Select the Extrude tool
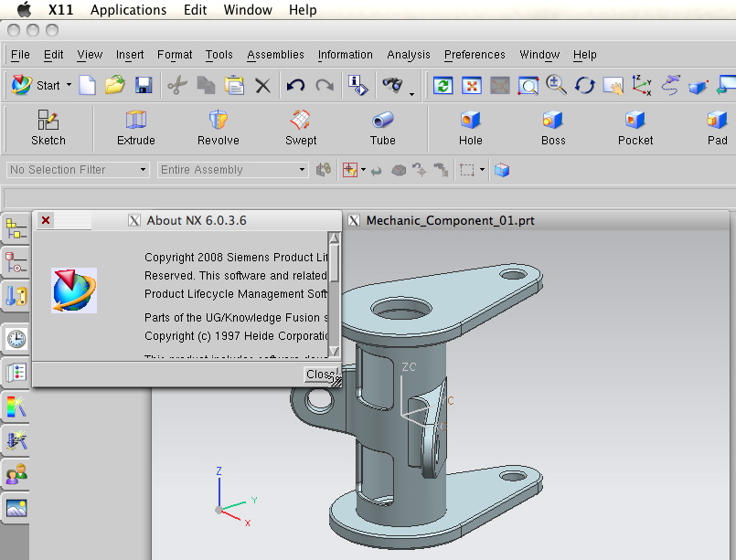736x560 pixels. point(135,127)
